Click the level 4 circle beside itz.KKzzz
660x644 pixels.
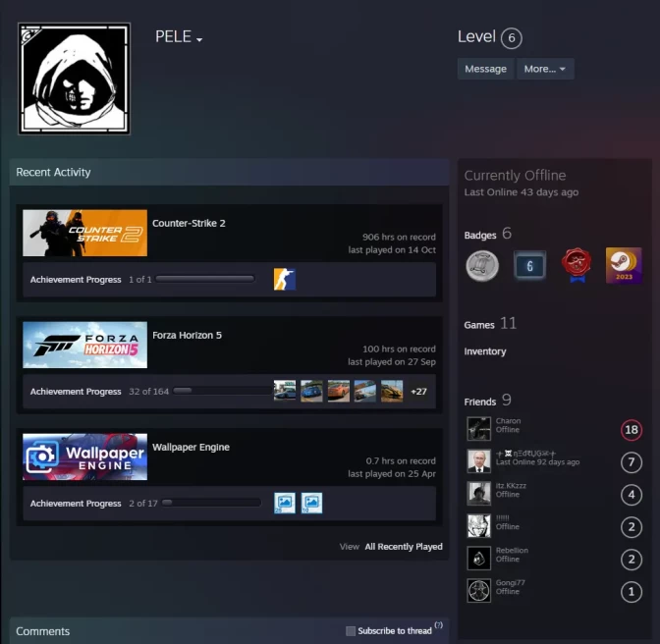tap(632, 495)
